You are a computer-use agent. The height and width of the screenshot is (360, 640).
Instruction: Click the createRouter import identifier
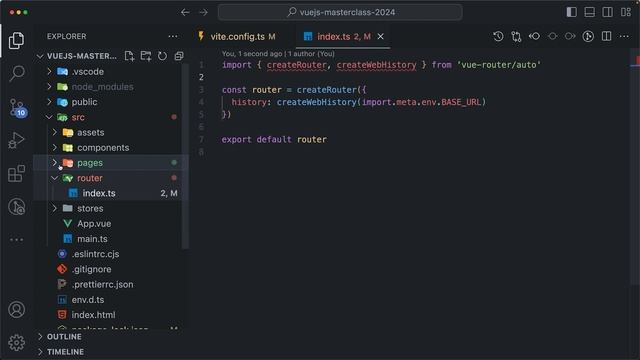click(296, 65)
